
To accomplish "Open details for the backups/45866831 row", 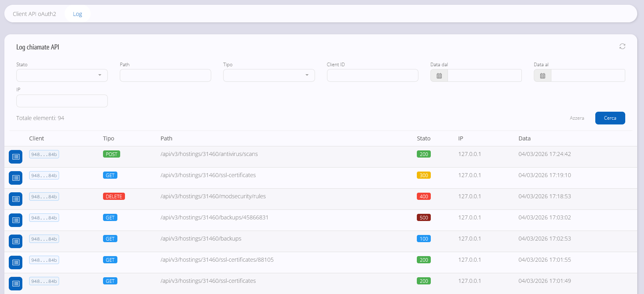I will (16, 220).
